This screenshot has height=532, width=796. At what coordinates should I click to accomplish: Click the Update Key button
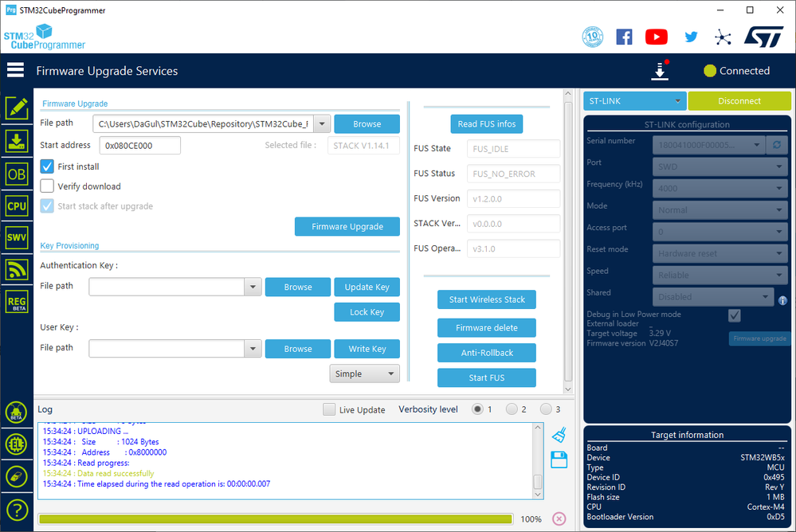[367, 287]
